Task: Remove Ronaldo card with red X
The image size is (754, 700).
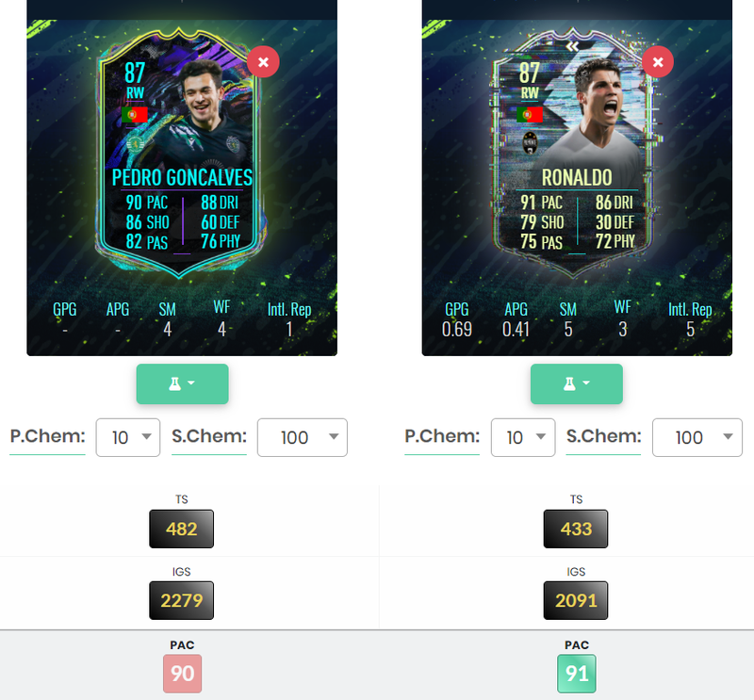Action: tap(658, 62)
